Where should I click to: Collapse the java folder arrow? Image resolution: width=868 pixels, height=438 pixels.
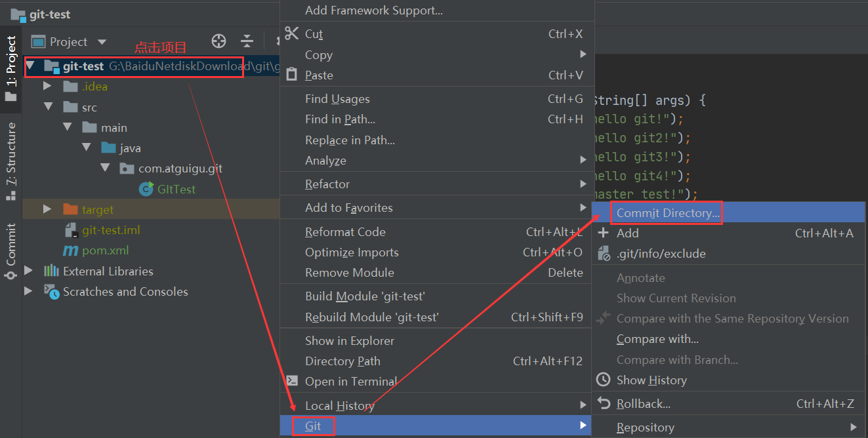coord(86,148)
